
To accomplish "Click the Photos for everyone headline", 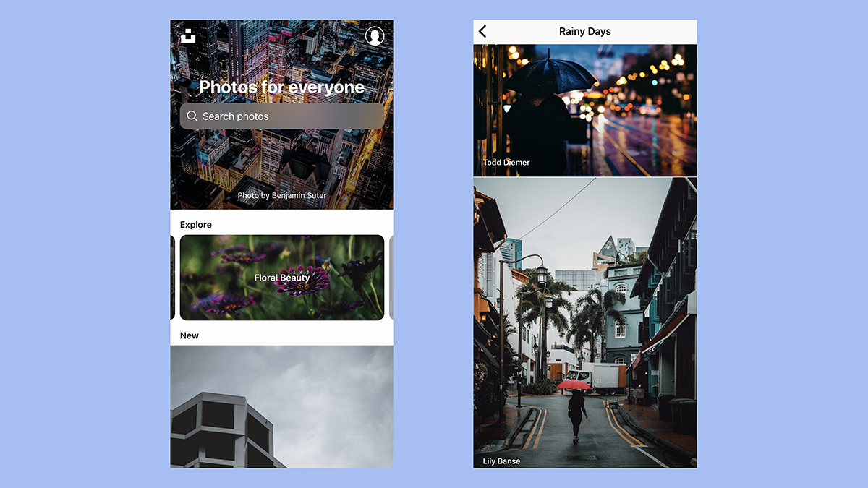I will tap(282, 87).
